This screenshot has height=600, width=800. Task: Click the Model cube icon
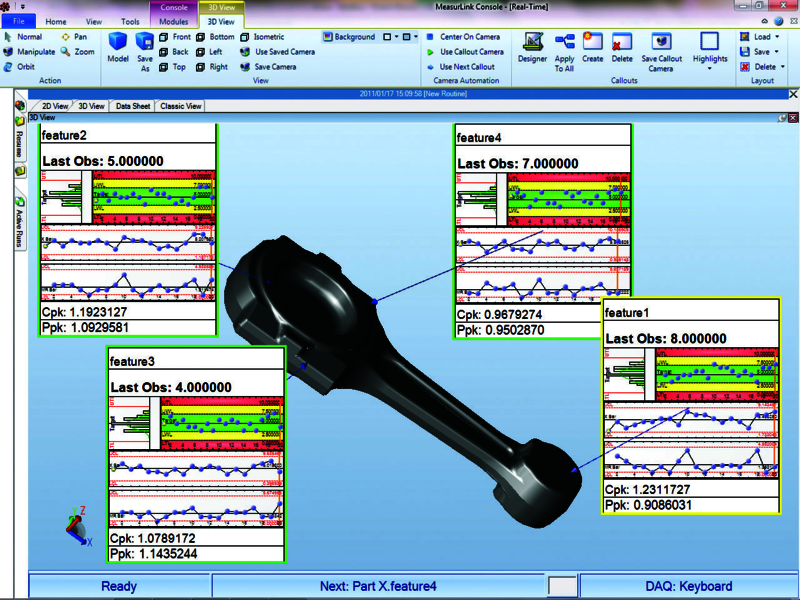click(119, 48)
